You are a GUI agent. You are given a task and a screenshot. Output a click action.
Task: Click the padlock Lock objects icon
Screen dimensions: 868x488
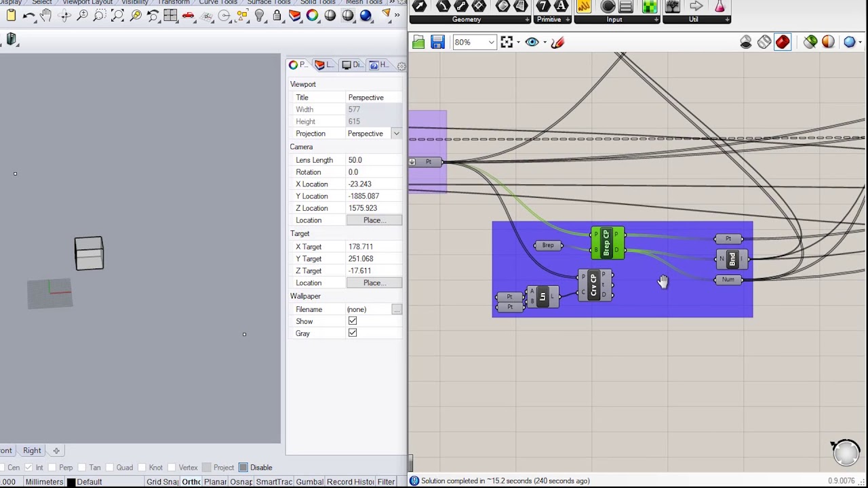tap(277, 15)
